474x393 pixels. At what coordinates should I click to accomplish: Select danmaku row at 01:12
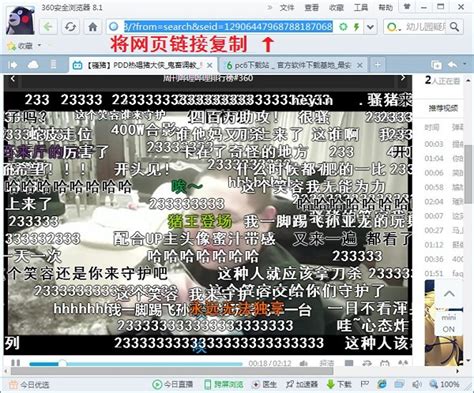point(444,245)
